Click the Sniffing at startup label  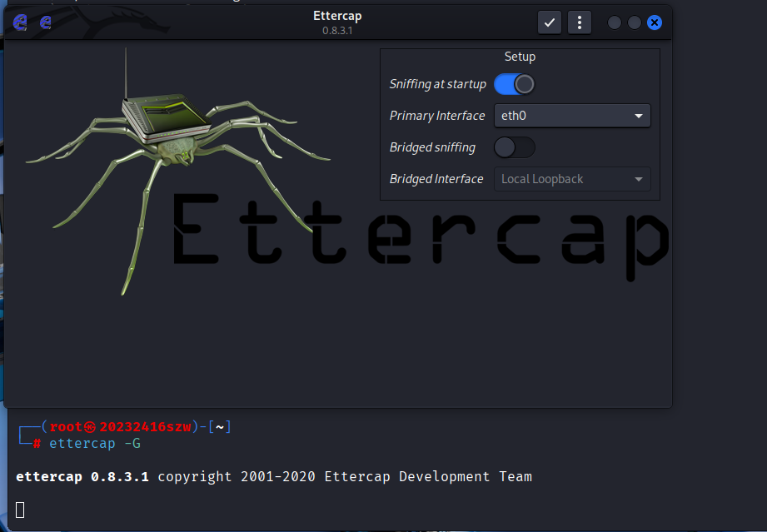438,84
